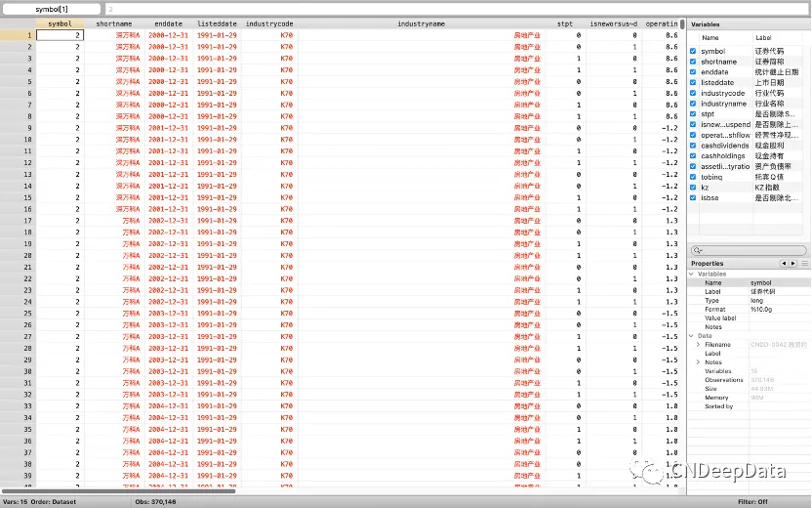This screenshot has height=508, width=812.
Task: Click the symbol[1] cell reference box
Action: click(x=52, y=9)
